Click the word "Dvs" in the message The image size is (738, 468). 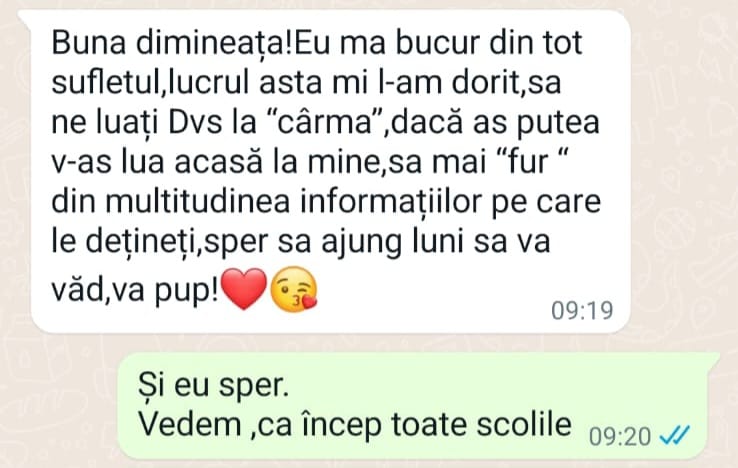[x=195, y=122]
